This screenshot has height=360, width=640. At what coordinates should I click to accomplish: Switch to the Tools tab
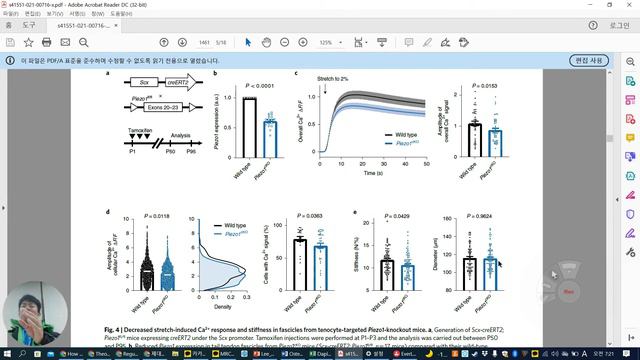click(29, 25)
